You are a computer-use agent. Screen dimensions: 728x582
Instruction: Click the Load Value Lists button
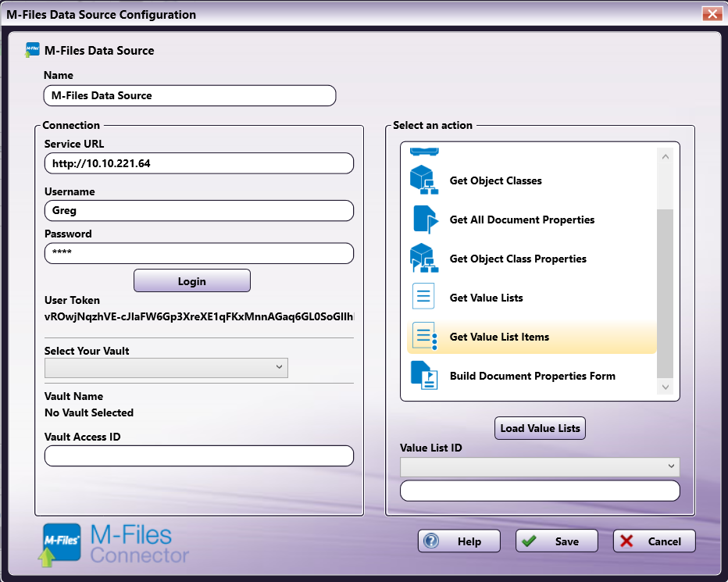[540, 428]
